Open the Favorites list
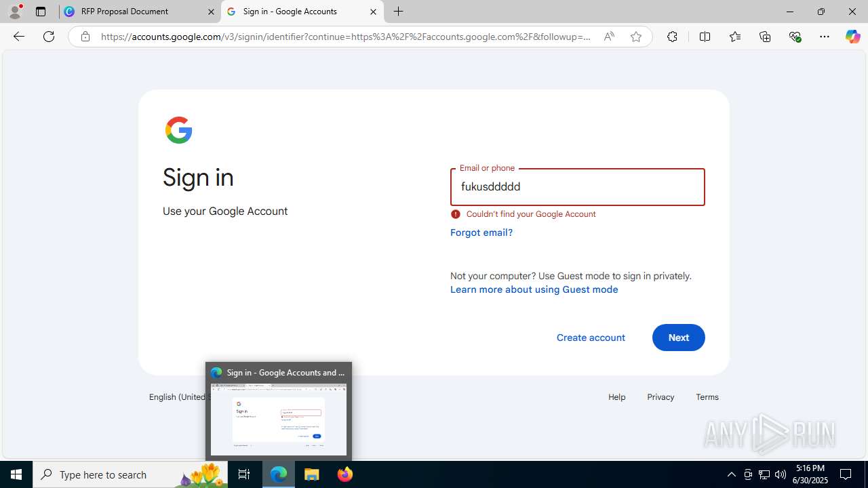The width and height of the screenshot is (868, 488). click(x=734, y=37)
